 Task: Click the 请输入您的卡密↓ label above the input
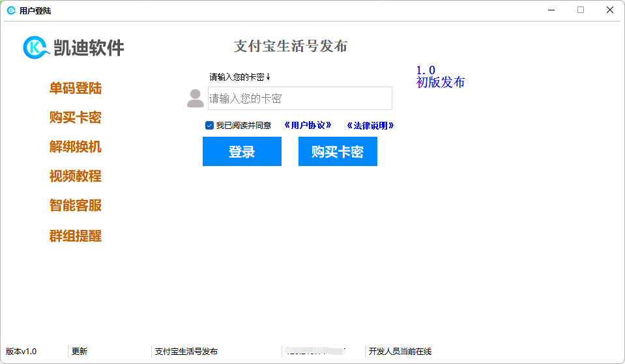(x=240, y=77)
